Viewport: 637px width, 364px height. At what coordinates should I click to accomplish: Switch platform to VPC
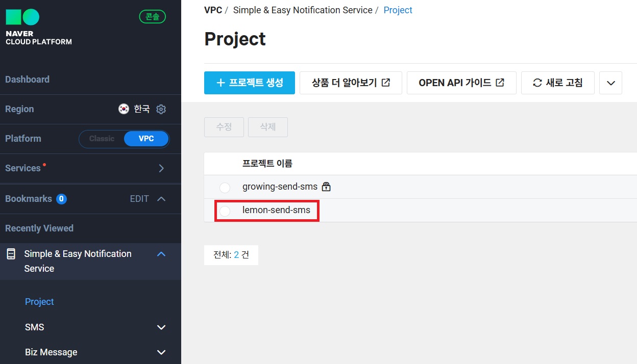(146, 139)
